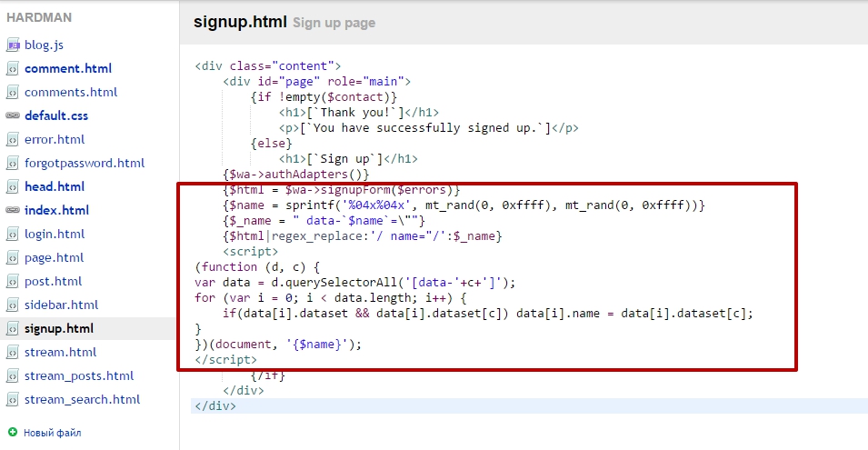The height and width of the screenshot is (450, 868).
Task: Place cursor on the closing script tag line
Action: pos(225,360)
